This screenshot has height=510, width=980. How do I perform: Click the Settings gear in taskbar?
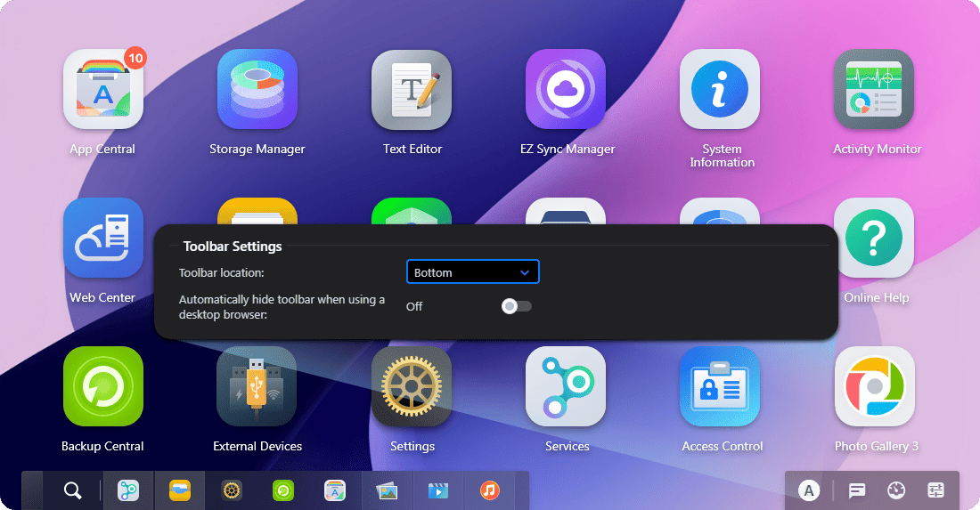(232, 490)
